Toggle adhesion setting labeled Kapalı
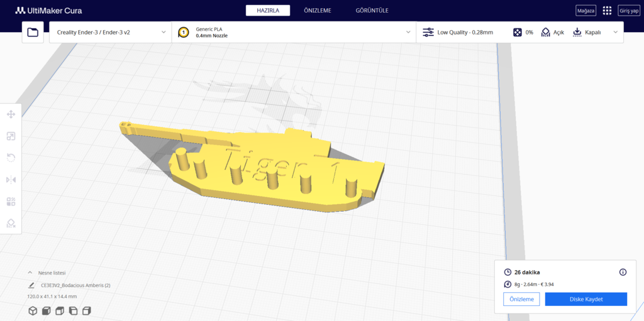 click(x=587, y=32)
